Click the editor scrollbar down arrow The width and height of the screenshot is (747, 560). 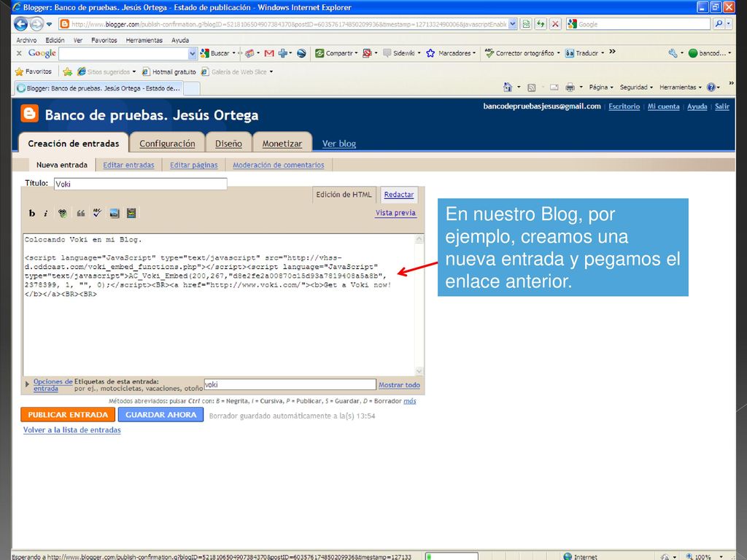[x=419, y=371]
